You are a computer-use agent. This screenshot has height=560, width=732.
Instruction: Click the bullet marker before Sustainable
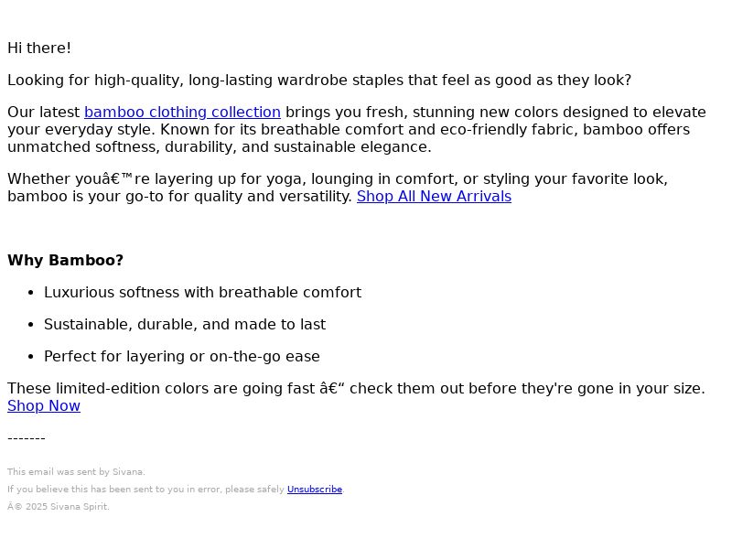[x=31, y=325]
